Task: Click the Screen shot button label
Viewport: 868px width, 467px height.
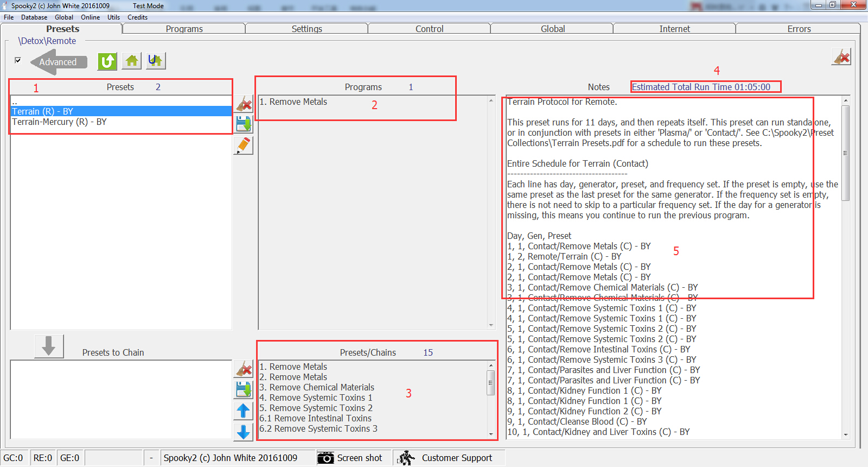Action: click(x=360, y=458)
